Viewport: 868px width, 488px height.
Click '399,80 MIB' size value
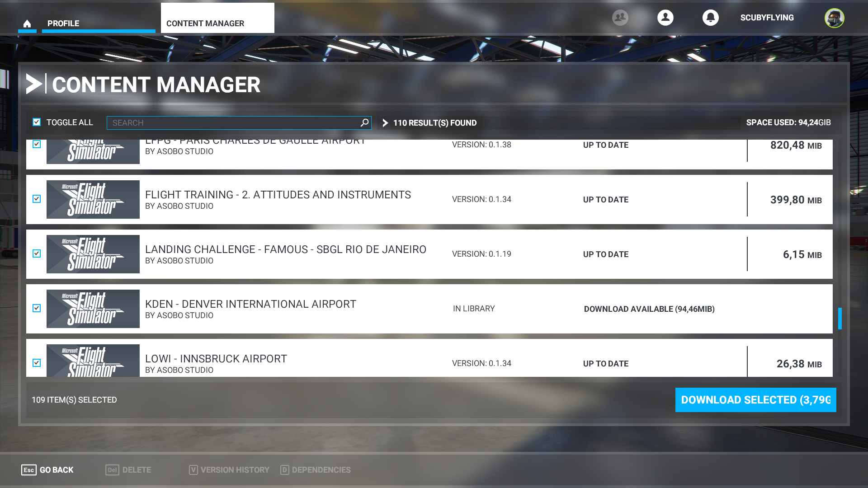pos(796,200)
